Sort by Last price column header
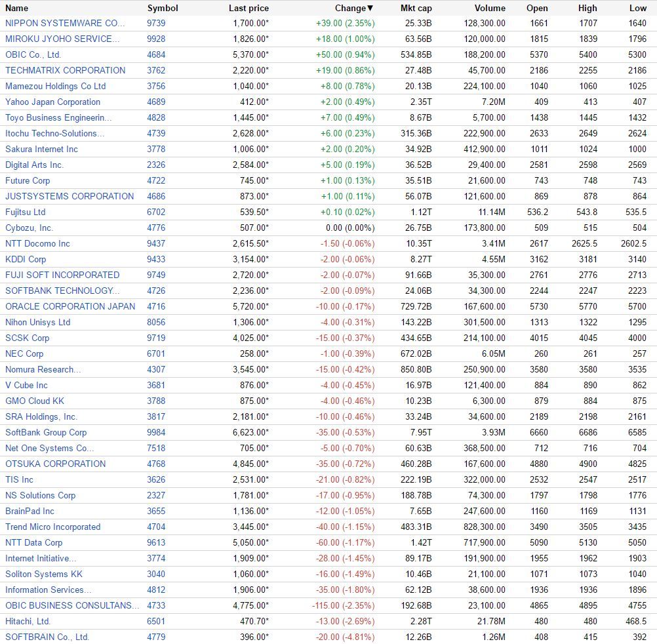The height and width of the screenshot is (644, 657). [x=249, y=8]
